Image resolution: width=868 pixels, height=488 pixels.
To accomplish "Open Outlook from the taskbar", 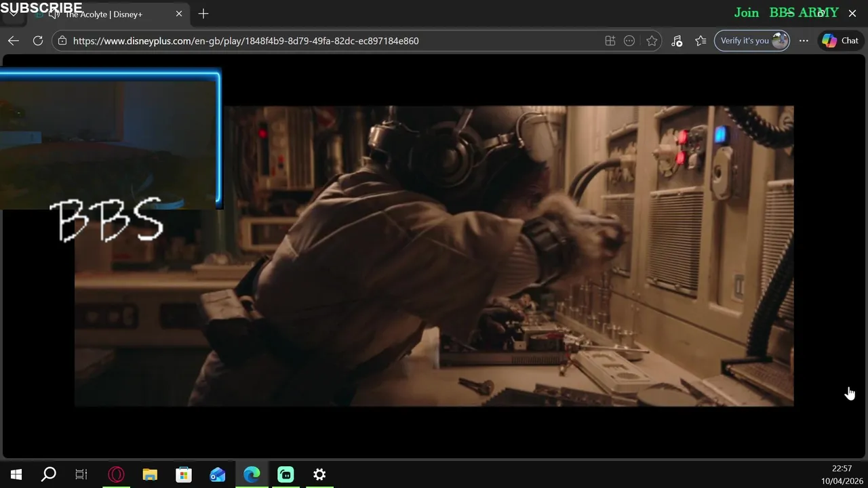I will click(x=218, y=474).
